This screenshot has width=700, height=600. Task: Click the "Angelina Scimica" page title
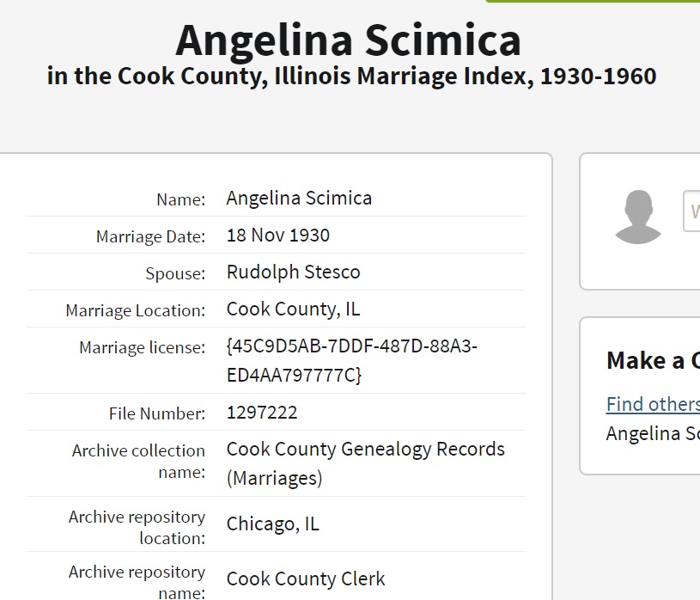348,40
